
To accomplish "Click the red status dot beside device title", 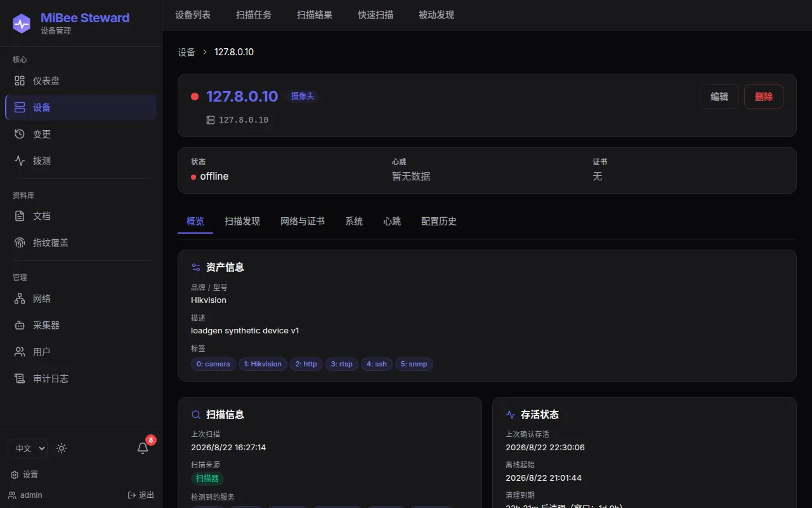I will (195, 97).
